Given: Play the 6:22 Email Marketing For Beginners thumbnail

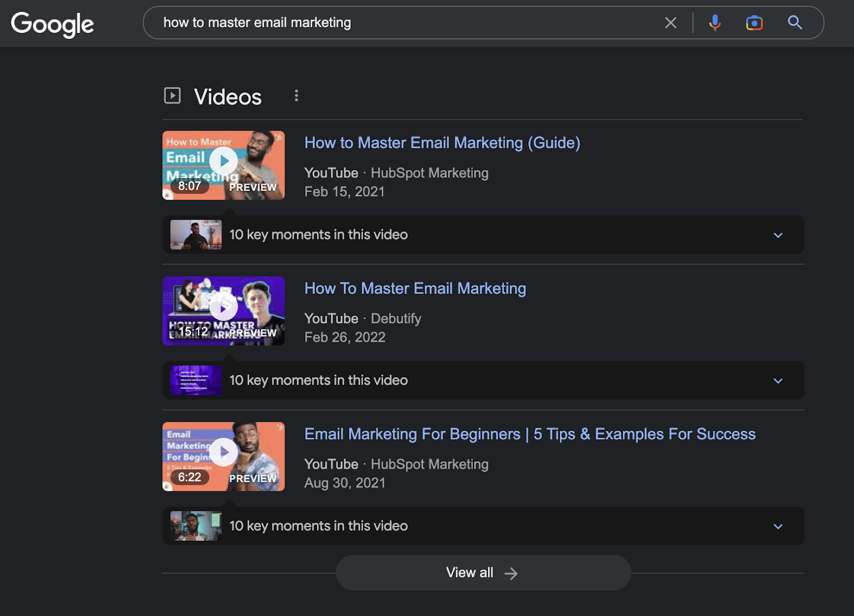Looking at the screenshot, I should (x=224, y=457).
